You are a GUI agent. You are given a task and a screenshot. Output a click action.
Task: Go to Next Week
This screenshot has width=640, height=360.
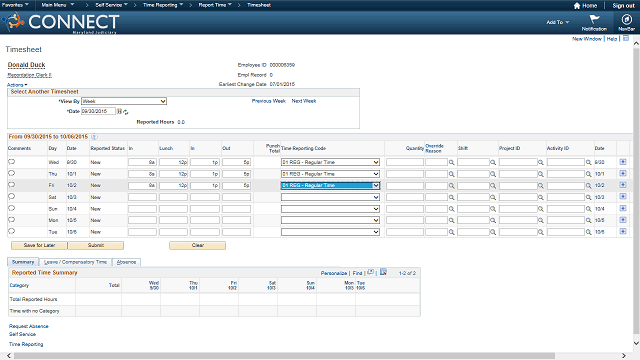coord(304,101)
